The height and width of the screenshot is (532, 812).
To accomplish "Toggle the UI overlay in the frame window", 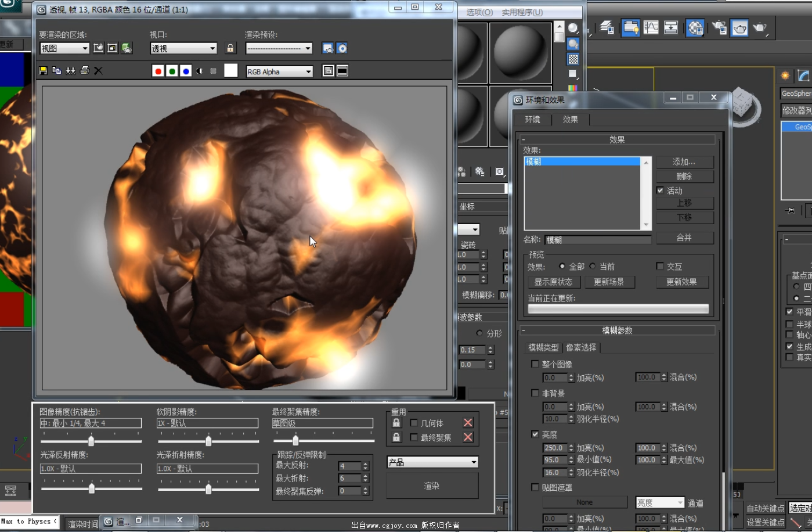I will point(329,71).
